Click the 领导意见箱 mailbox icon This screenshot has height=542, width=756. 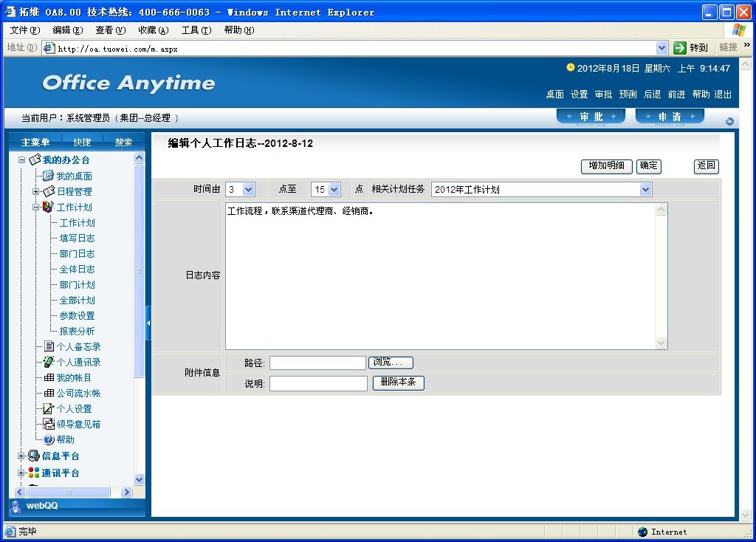pos(49,424)
